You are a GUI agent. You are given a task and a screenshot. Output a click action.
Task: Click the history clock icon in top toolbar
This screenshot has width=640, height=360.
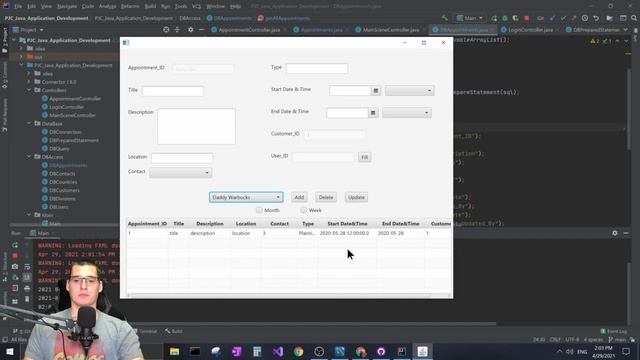[x=585, y=18]
